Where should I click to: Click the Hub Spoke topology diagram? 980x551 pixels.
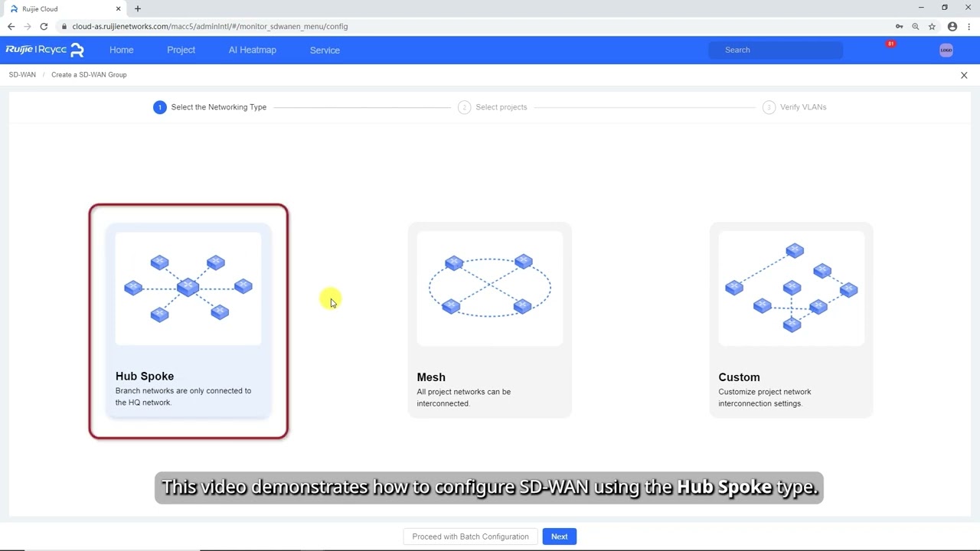[188, 288]
